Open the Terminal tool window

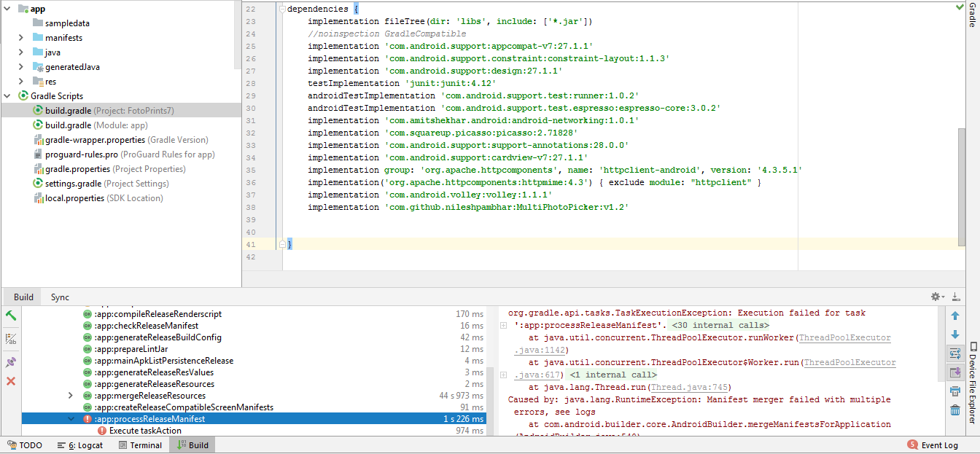[139, 445]
